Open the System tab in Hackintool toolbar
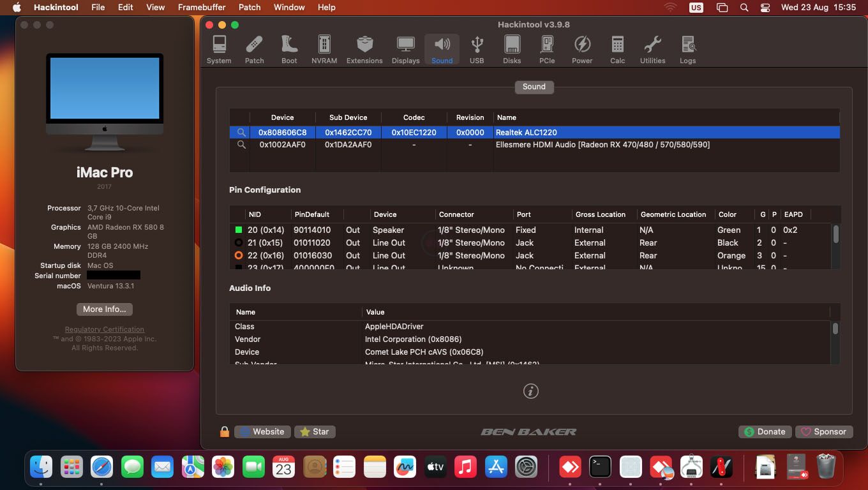 coord(219,50)
